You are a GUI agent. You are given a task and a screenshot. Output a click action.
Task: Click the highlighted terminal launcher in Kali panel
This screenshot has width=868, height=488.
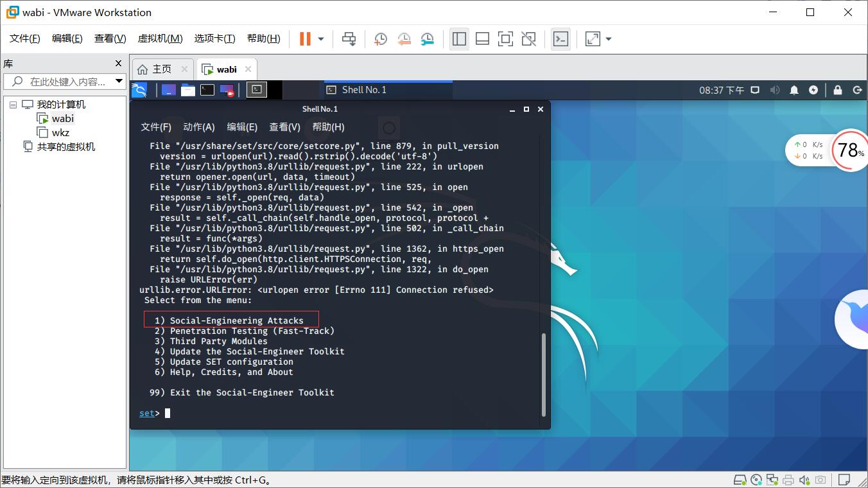pos(256,90)
